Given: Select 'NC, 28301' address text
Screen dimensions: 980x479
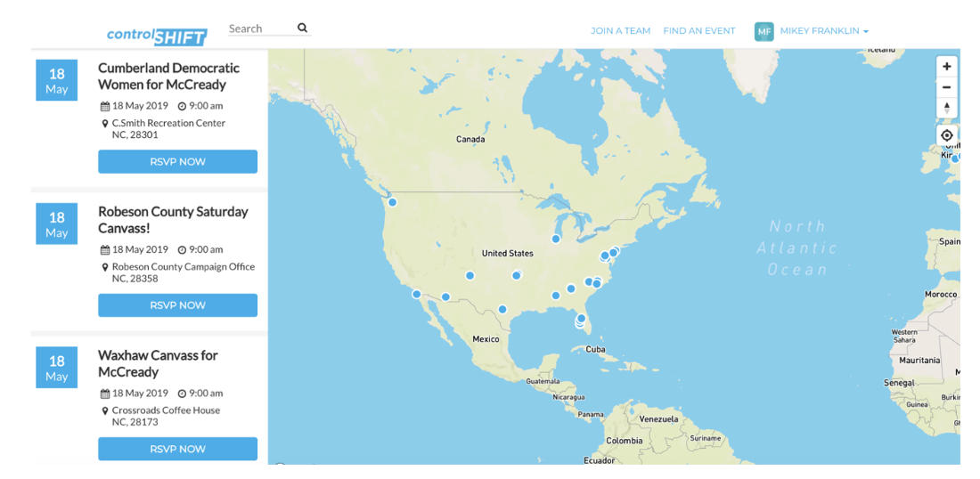Looking at the screenshot, I should coord(135,135).
